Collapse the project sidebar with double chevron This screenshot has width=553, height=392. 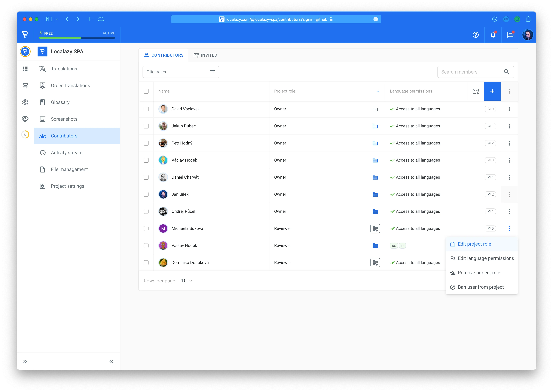111,361
